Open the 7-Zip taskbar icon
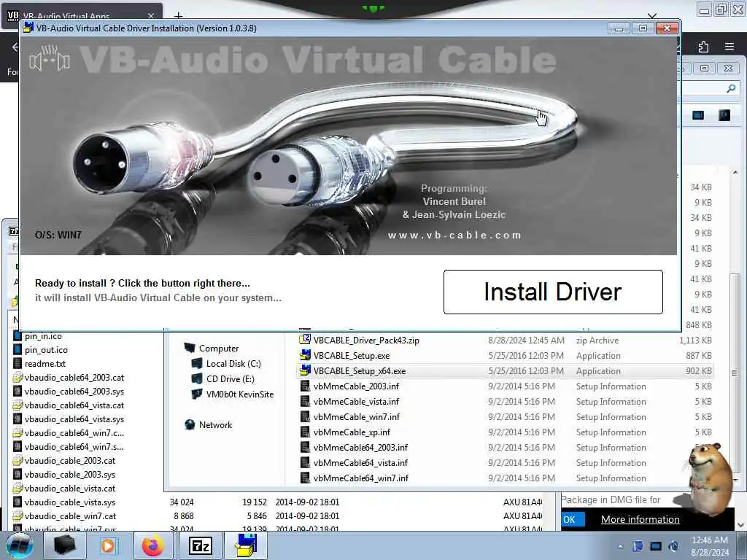The image size is (747, 560). pyautogui.click(x=200, y=545)
